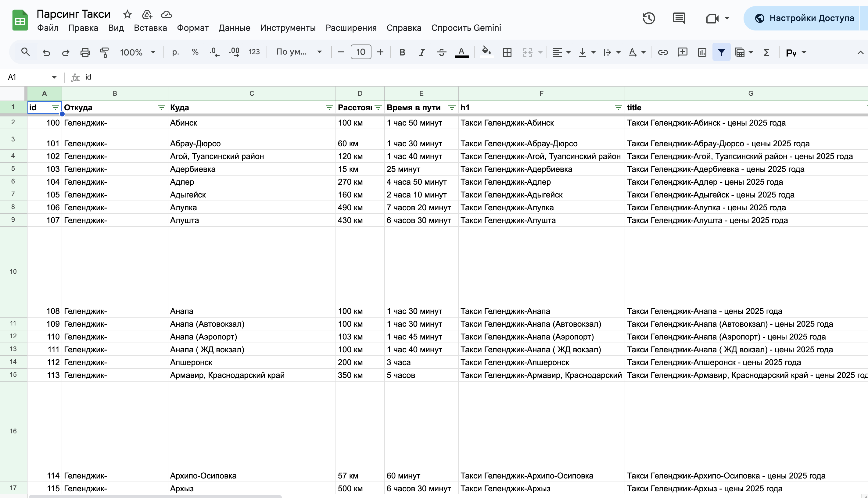Image resolution: width=868 pixels, height=498 pixels.
Task: Toggle bold formatting
Action: pyautogui.click(x=402, y=52)
